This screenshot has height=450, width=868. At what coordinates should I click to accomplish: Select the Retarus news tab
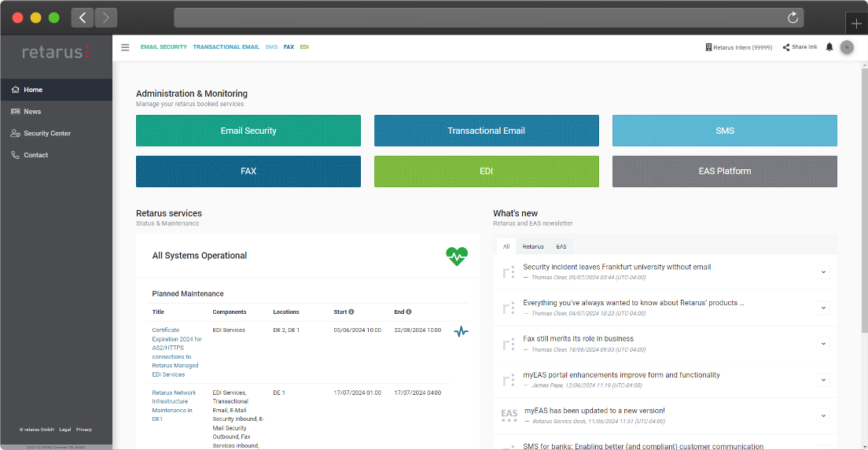[x=533, y=246]
